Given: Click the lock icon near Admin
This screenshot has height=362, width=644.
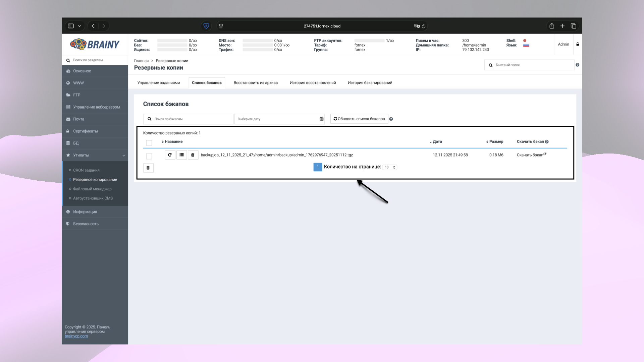Looking at the screenshot, I should point(578,44).
